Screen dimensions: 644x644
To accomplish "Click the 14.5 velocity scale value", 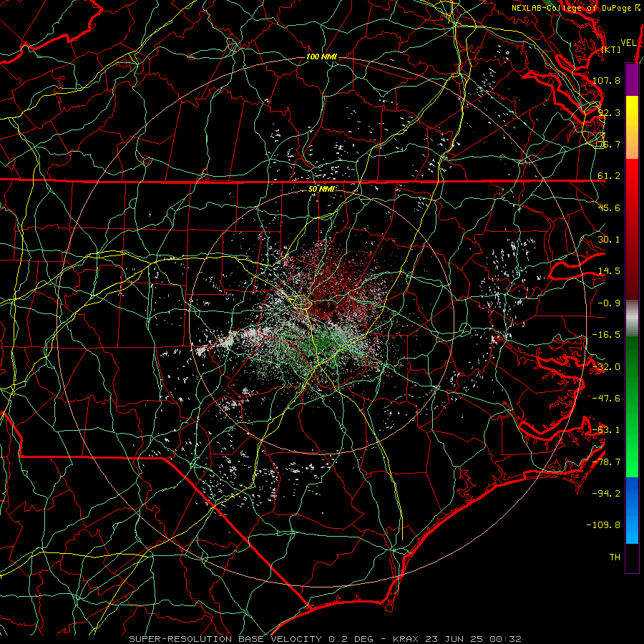I will pyautogui.click(x=609, y=271).
